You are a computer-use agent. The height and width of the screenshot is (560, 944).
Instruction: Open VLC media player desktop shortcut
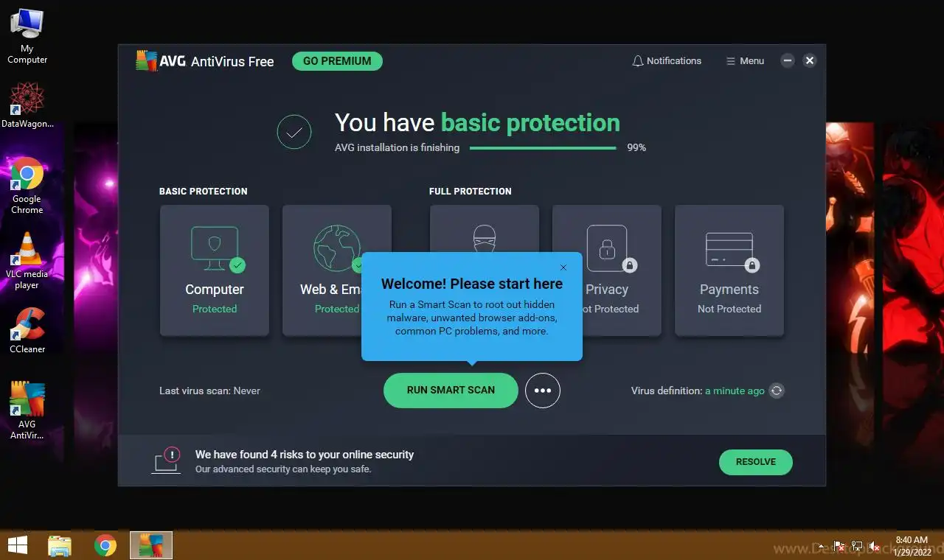pos(27,260)
